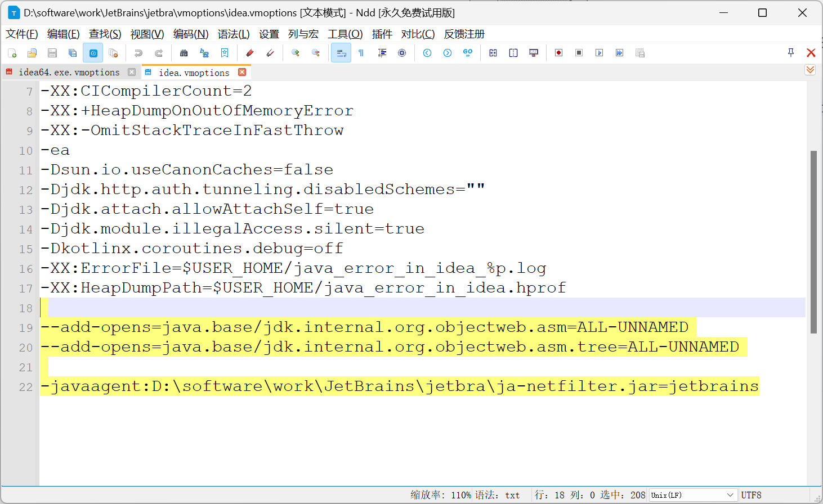823x504 pixels.
Task: Open find with the binoculars icon
Action: pos(184,53)
